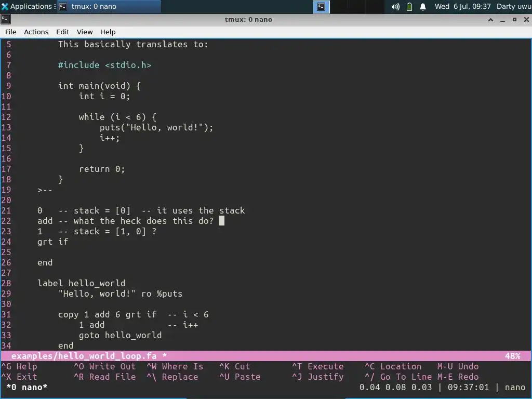Click 'This basically translates to:' text
This screenshot has height=399, width=532.
tap(133, 44)
